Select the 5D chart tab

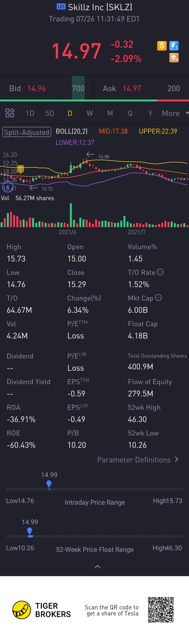50,113
